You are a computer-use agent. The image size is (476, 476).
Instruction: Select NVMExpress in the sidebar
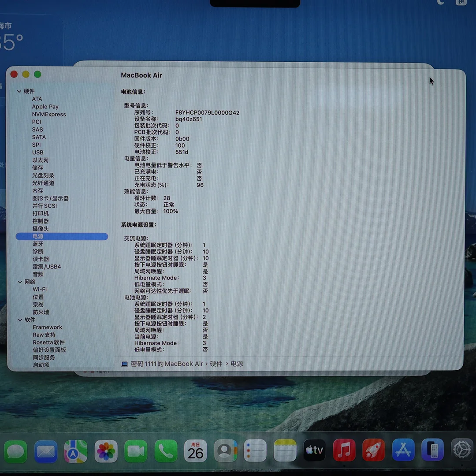pyautogui.click(x=49, y=115)
